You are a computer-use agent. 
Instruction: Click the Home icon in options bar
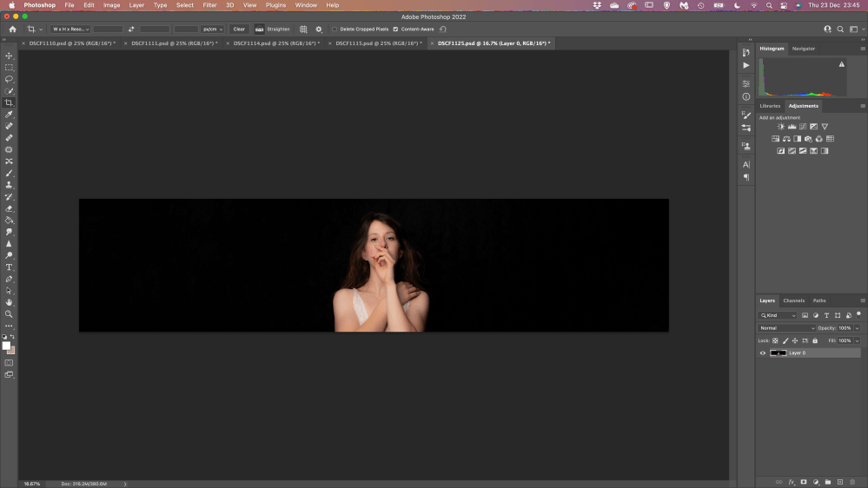tap(12, 29)
